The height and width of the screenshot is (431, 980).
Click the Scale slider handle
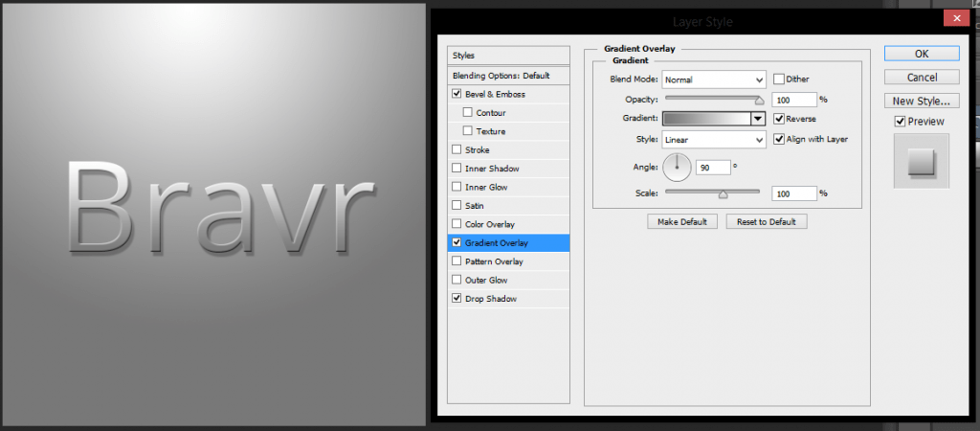coord(724,194)
